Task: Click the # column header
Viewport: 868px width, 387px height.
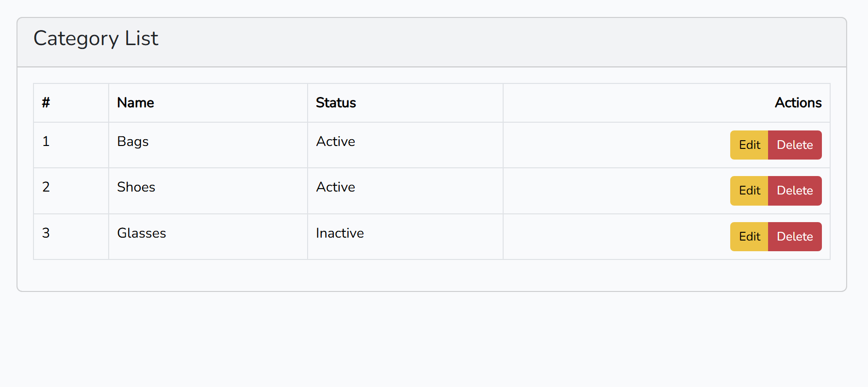Action: click(46, 103)
